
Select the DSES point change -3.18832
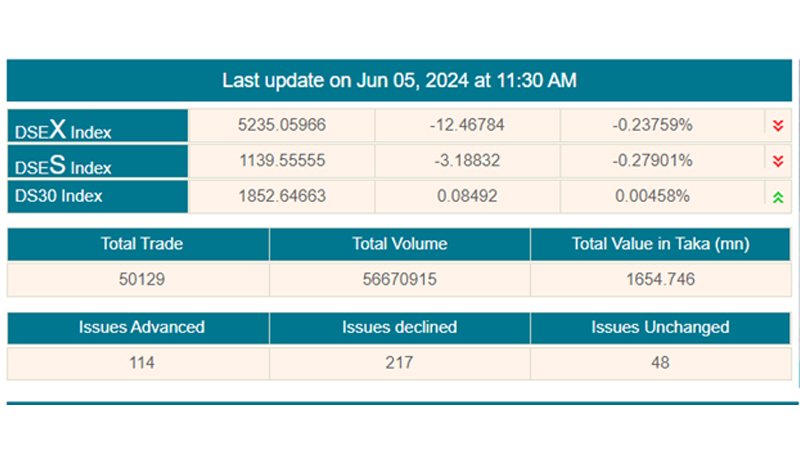click(x=467, y=161)
